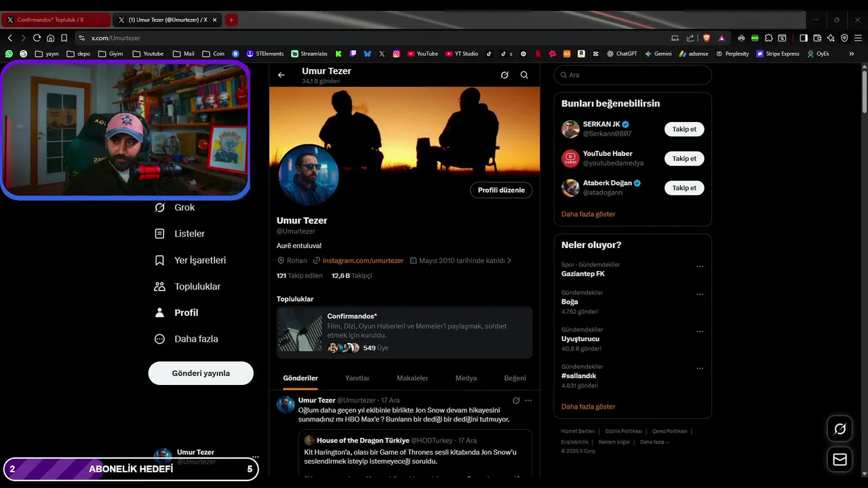This screenshot has width=868, height=488.
Task: Open 12,6 B Takipçi list
Action: [351, 276]
